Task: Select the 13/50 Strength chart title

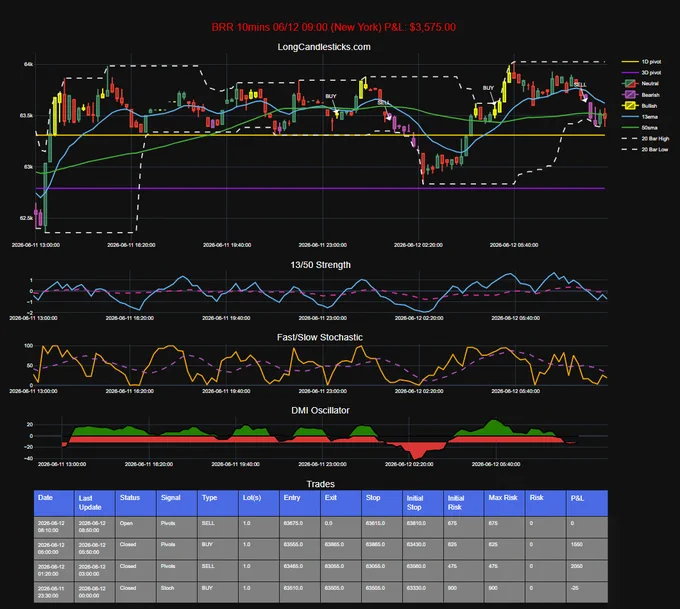Action: 320,265
